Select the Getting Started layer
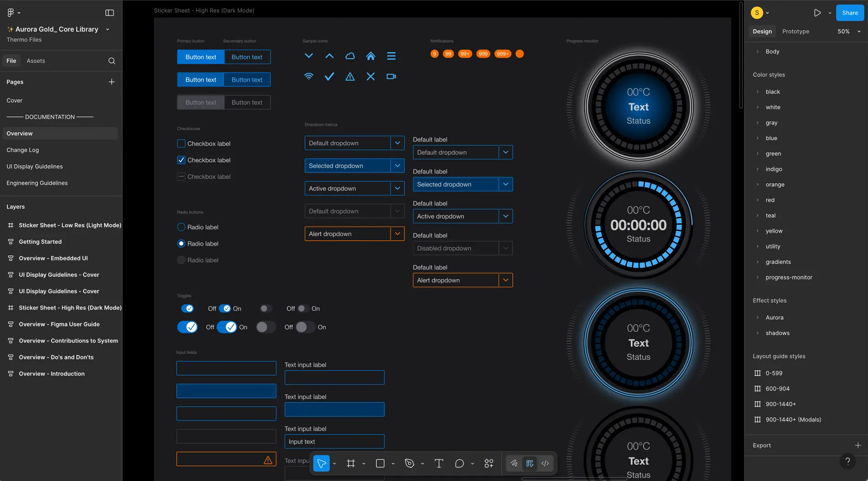This screenshot has width=868, height=481. tap(40, 242)
